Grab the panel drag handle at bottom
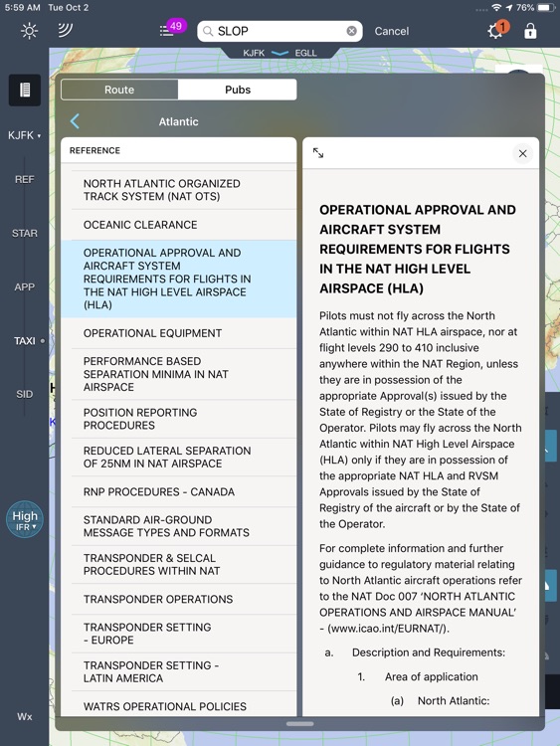 coord(299,724)
